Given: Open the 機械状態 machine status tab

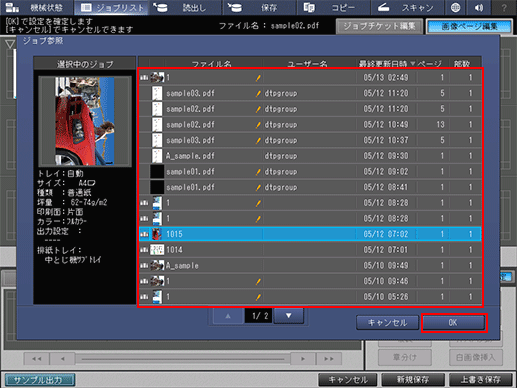Looking at the screenshot, I should pos(37,7).
